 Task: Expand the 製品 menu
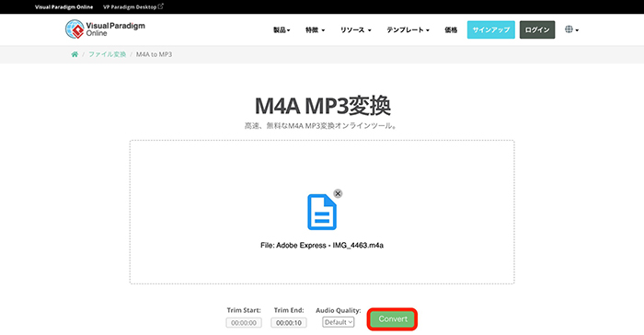pyautogui.click(x=282, y=30)
